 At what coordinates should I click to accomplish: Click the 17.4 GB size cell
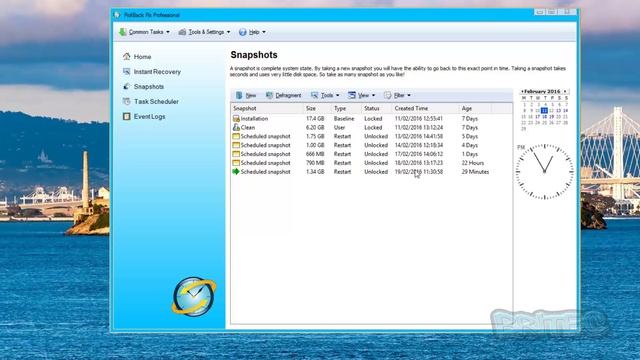(315, 119)
